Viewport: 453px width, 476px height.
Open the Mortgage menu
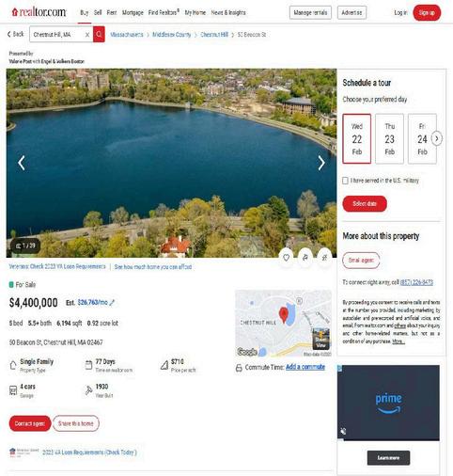133,12
